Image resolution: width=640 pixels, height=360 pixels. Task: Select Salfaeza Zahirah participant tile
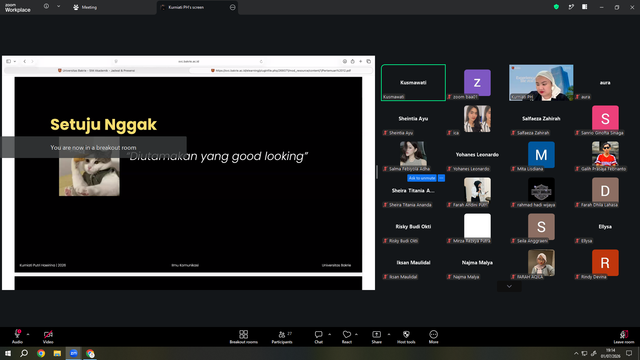(541, 118)
